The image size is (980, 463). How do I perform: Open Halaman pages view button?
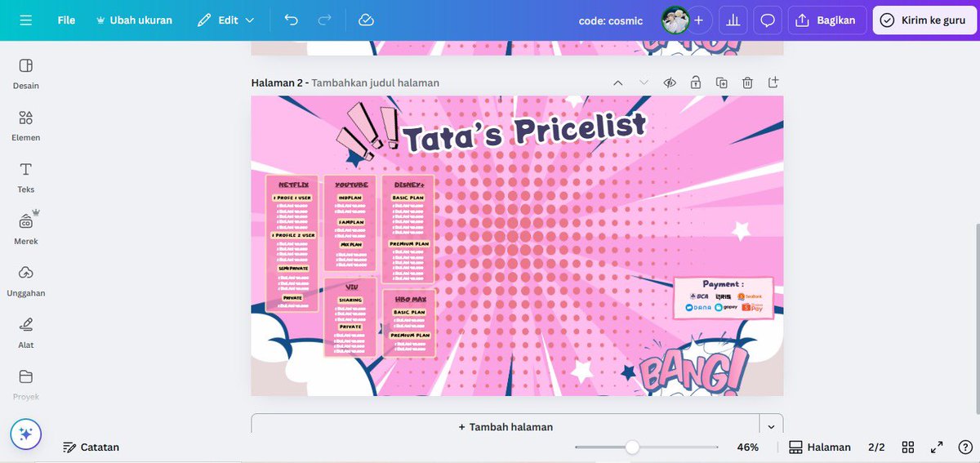coord(820,447)
